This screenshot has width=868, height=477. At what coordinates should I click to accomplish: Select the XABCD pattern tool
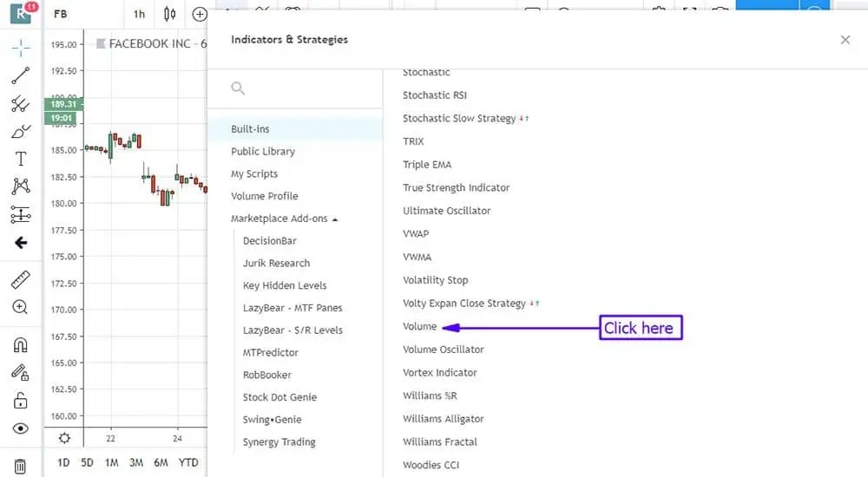(x=21, y=186)
